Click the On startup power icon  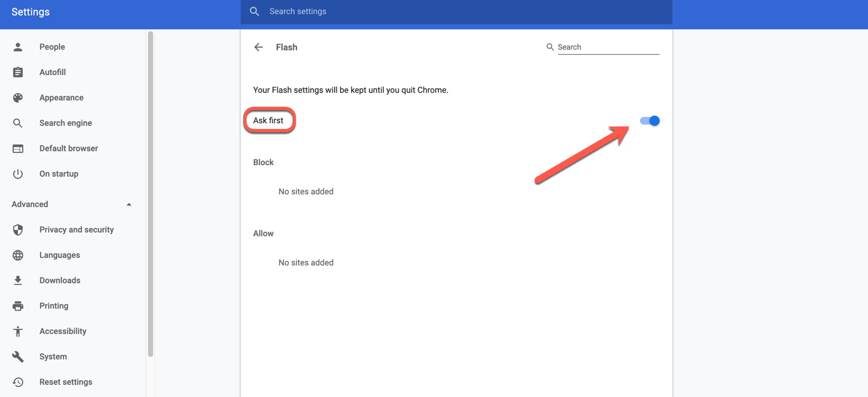click(x=18, y=174)
